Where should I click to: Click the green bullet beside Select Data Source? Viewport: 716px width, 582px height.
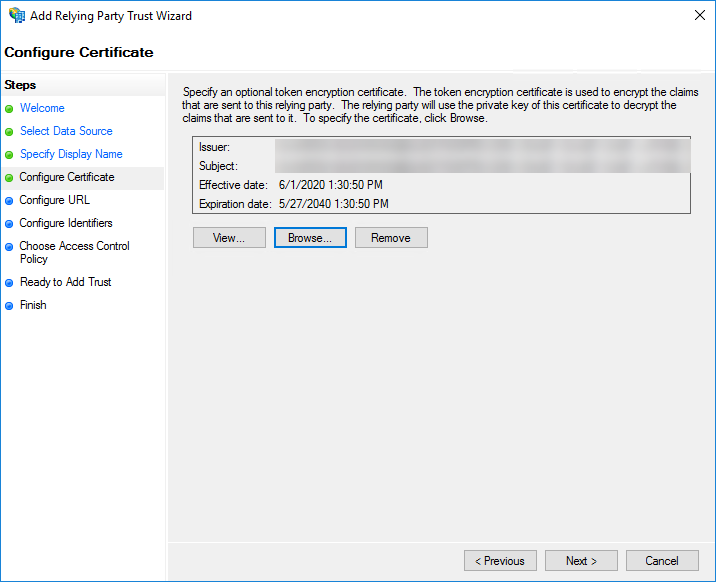9,132
